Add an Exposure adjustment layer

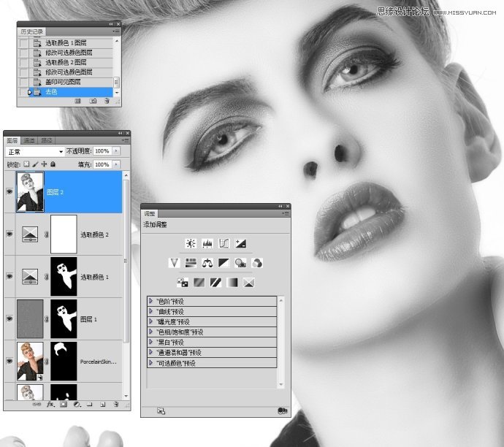tap(240, 243)
